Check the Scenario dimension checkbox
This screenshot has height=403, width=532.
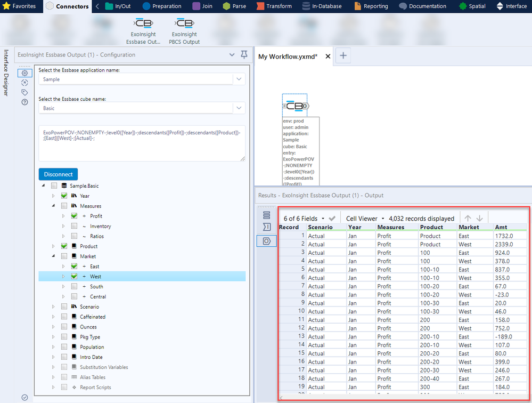pyautogui.click(x=64, y=307)
